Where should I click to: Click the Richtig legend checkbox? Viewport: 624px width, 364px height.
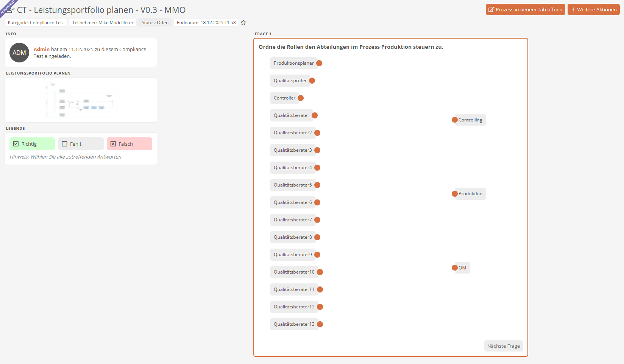click(x=16, y=144)
